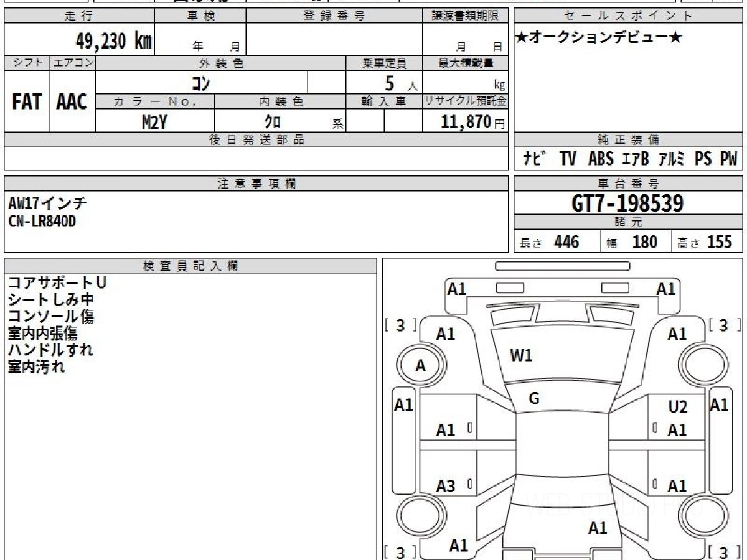
Task: Select the CN-LR840D note
Action: click(x=42, y=220)
